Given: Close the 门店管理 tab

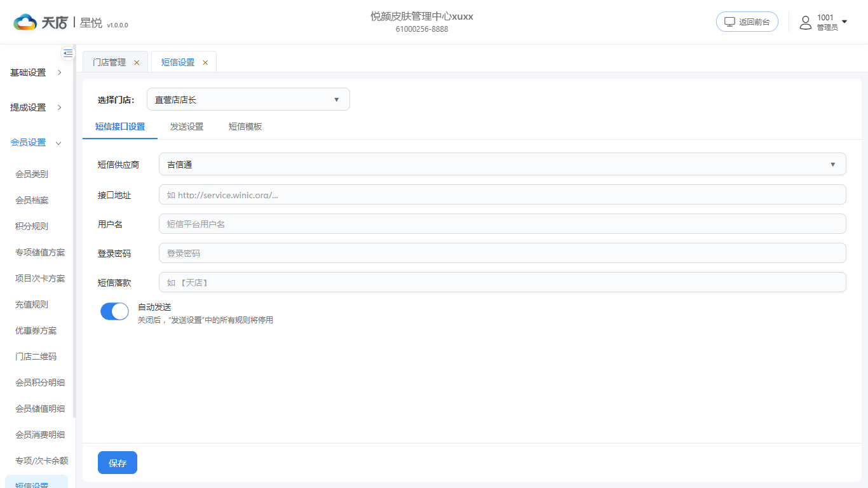Looking at the screenshot, I should click(x=137, y=62).
